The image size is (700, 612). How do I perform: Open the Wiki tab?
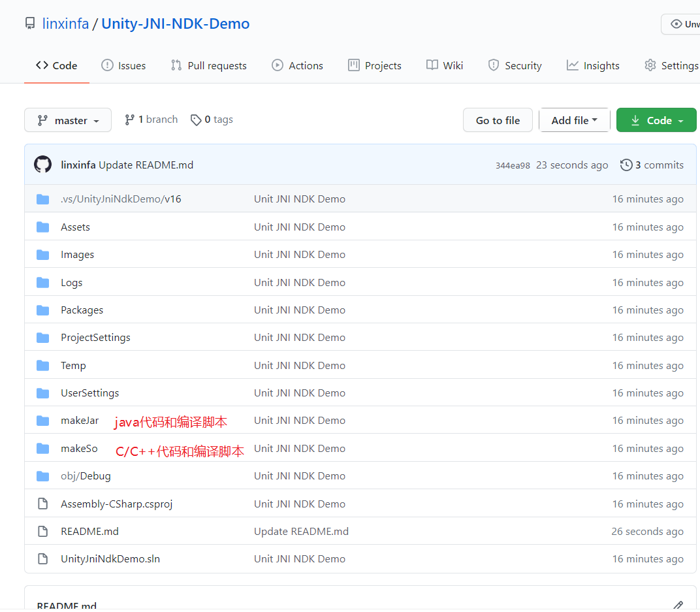(x=445, y=65)
